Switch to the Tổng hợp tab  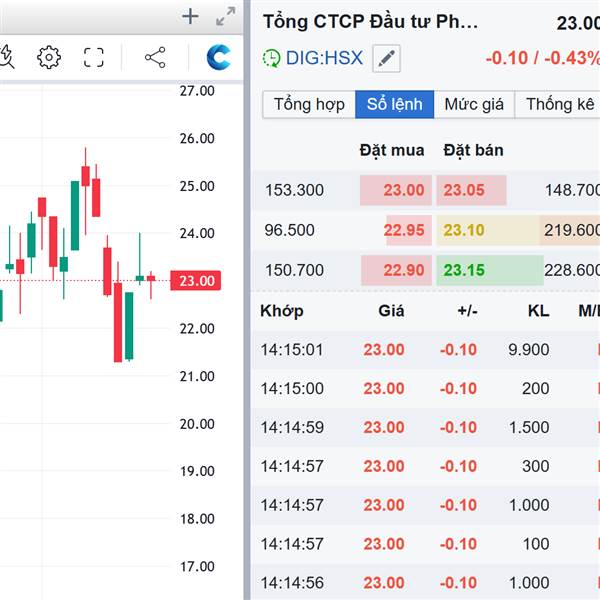(x=309, y=104)
